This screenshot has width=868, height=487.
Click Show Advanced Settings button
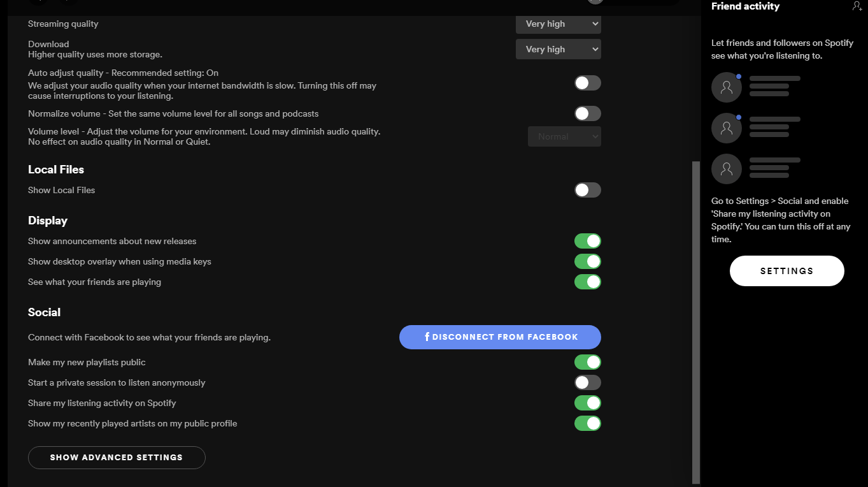(x=117, y=458)
